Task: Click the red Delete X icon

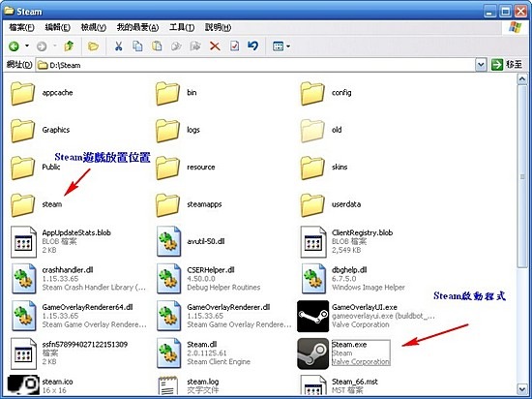Action: (x=215, y=46)
